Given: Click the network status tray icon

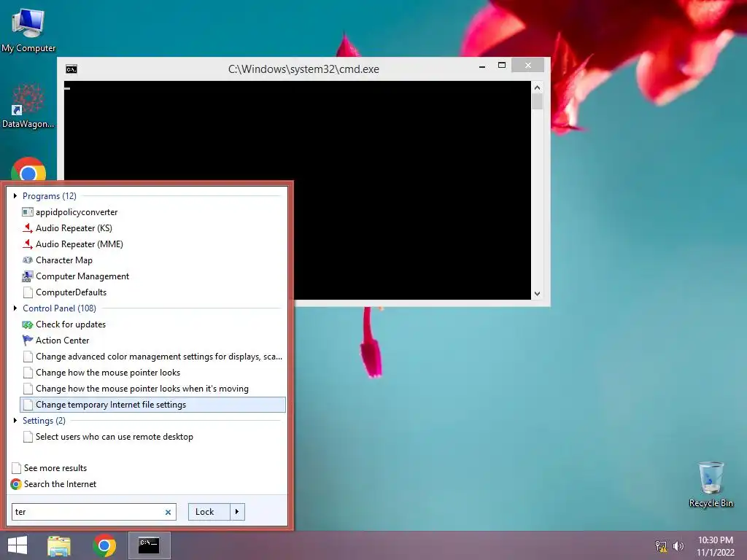Looking at the screenshot, I should [x=661, y=546].
